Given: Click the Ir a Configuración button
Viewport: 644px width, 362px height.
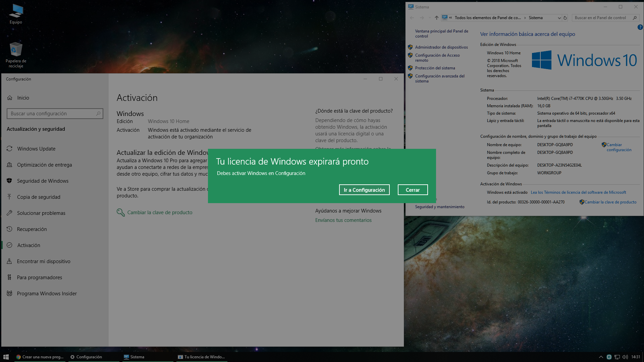Looking at the screenshot, I should tap(364, 190).
